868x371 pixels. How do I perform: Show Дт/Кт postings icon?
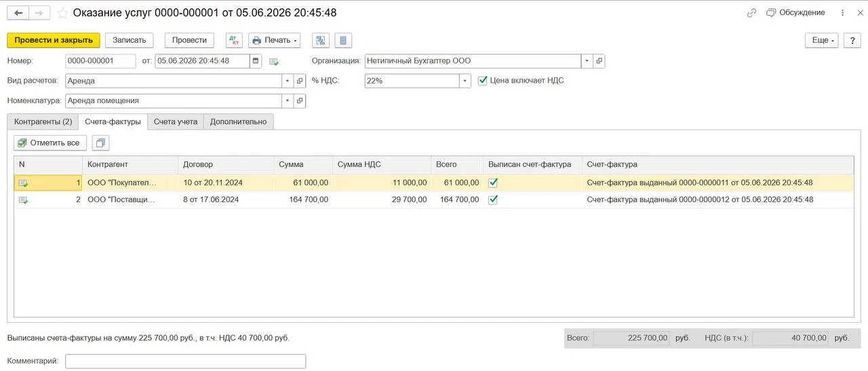tap(234, 40)
